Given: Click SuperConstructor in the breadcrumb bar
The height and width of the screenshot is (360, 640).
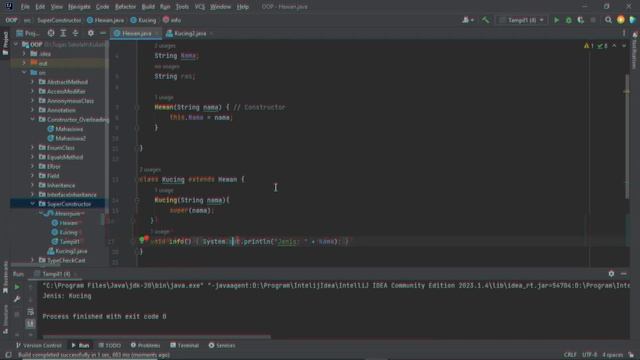Looking at the screenshot, I should pyautogui.click(x=59, y=20).
